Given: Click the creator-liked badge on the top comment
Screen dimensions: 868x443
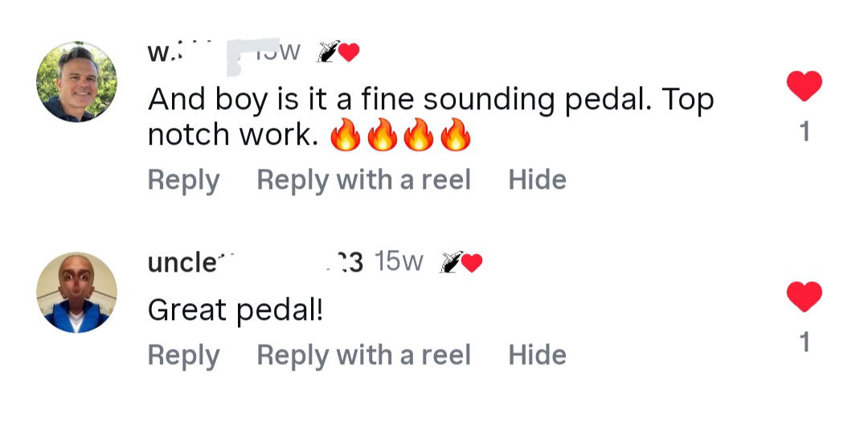Looking at the screenshot, I should (338, 52).
